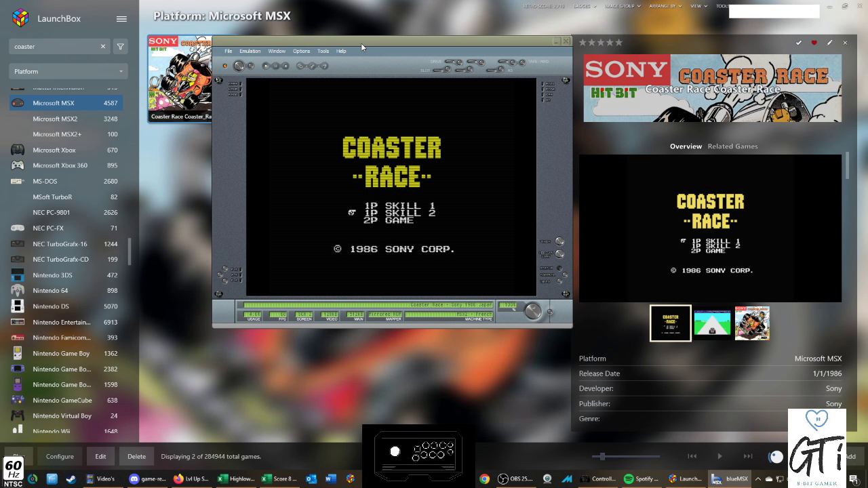Adjust the bottom bar zoom slider
This screenshot has width=868, height=488.
tap(602, 456)
